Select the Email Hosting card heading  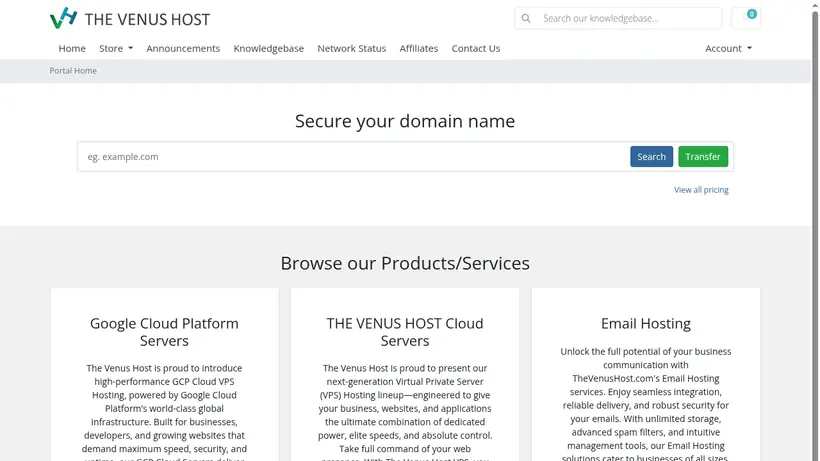646,324
